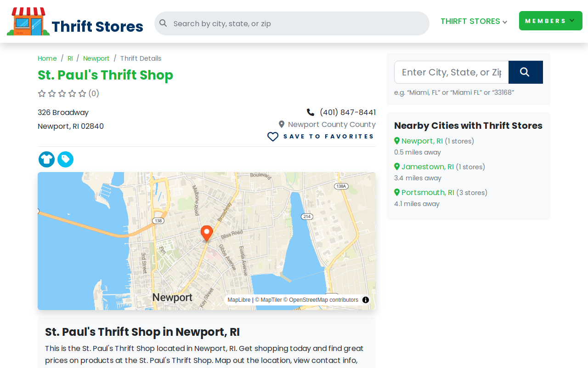Click the sidebar search magnifier button
The width and height of the screenshot is (588, 368).
tap(526, 72)
